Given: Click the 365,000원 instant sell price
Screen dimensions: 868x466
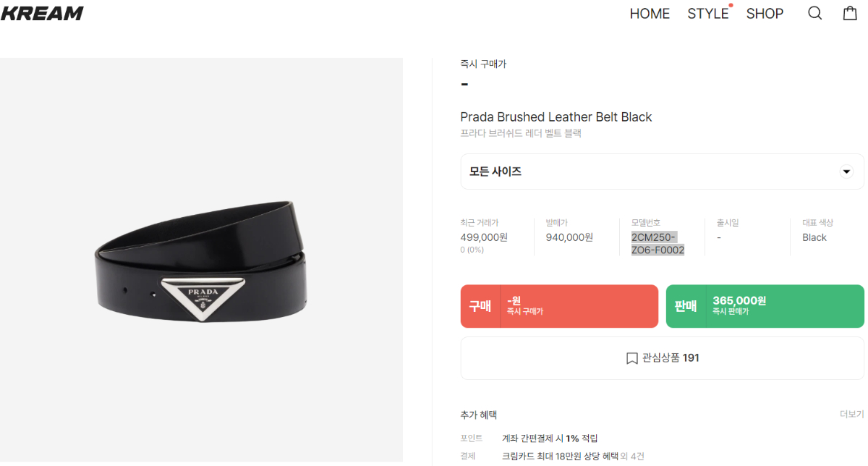Looking at the screenshot, I should (739, 300).
